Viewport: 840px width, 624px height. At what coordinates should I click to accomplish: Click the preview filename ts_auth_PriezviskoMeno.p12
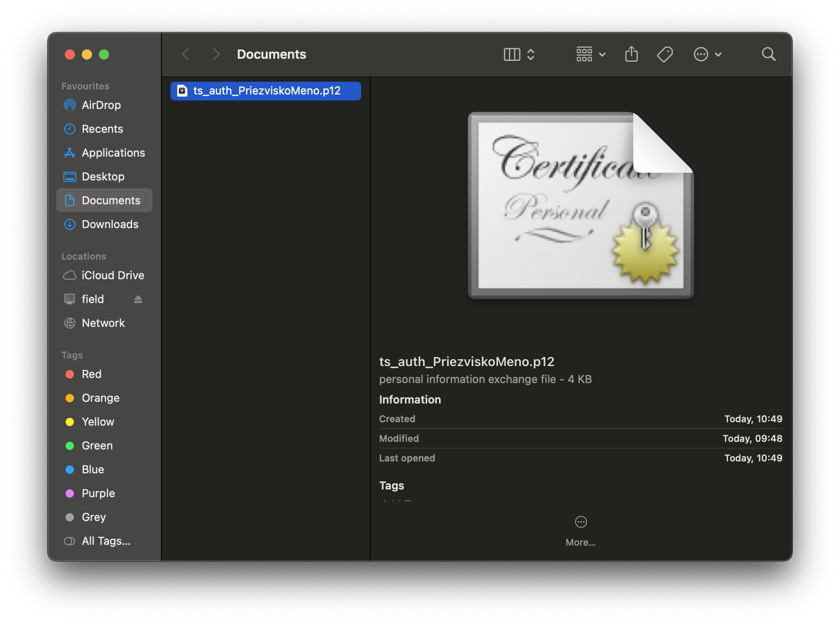coord(466,362)
